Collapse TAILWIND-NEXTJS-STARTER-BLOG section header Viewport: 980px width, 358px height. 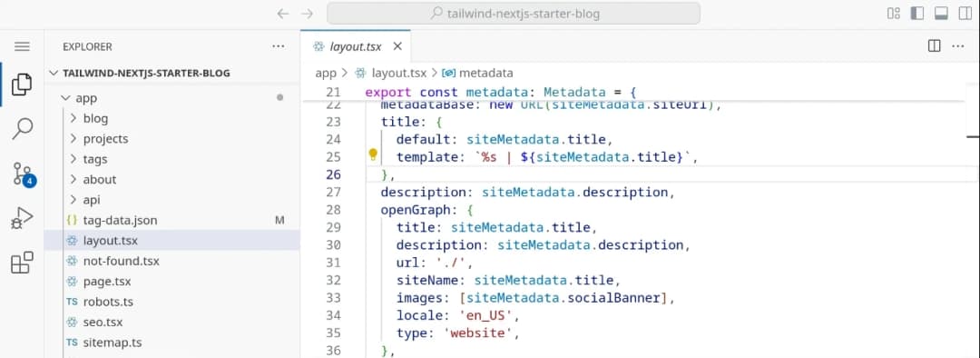coord(171,74)
